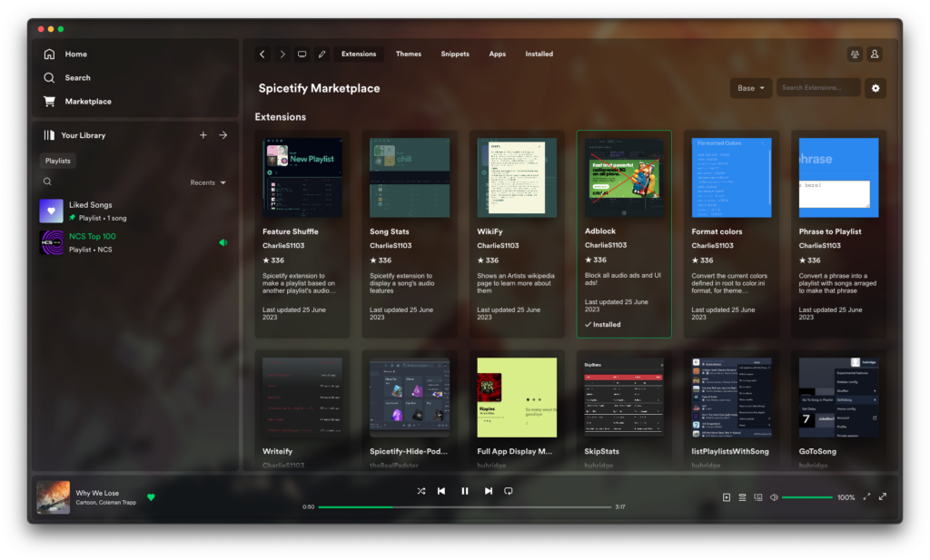Navigate forward with the right chevron
Image resolution: width=930 pixels, height=560 pixels.
pyautogui.click(x=282, y=54)
